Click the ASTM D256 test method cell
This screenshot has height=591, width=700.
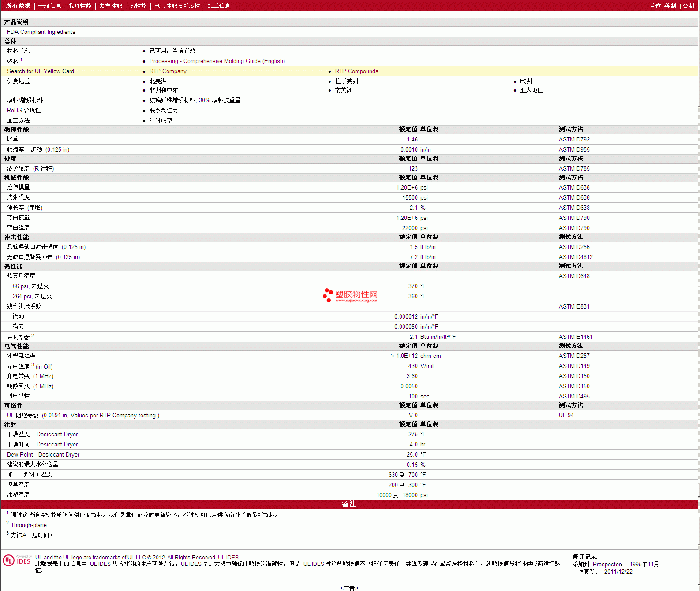[x=574, y=247]
